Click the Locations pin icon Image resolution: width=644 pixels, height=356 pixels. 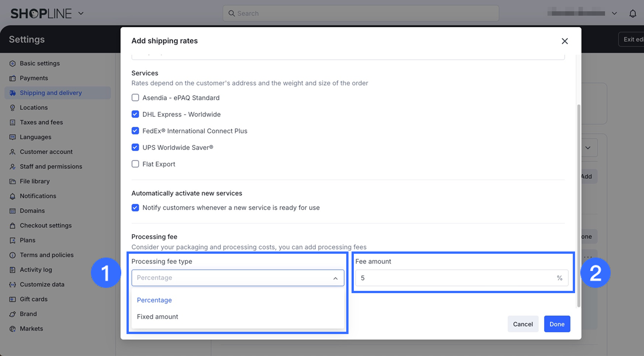point(13,108)
